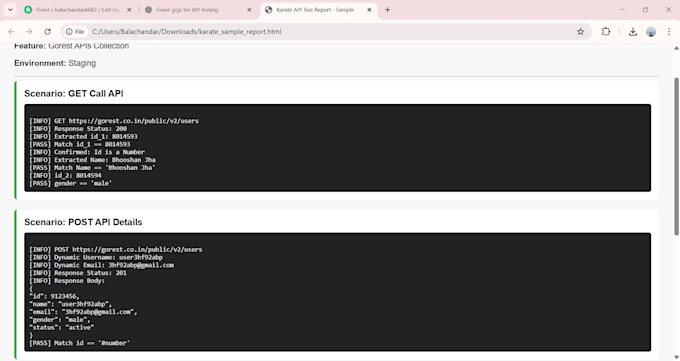Click the Match id_1 == 8014593 line
This screenshot has height=361, width=680.
coord(80,144)
